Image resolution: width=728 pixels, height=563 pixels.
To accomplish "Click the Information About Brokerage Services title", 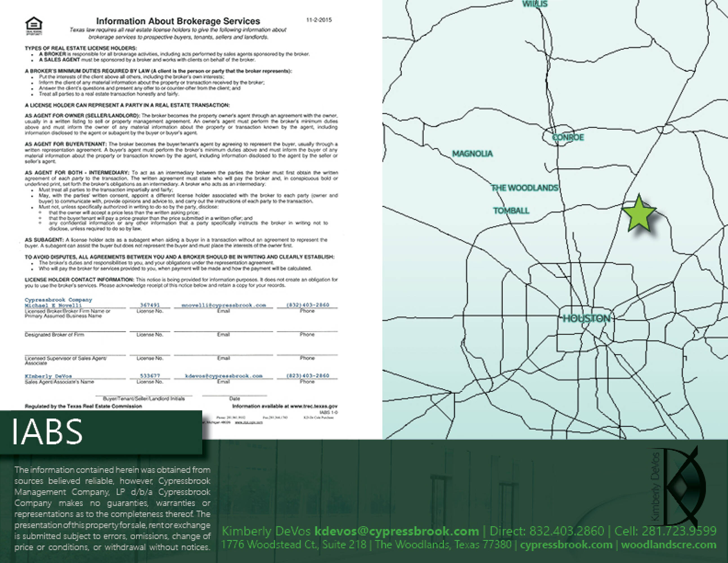I will click(x=178, y=21).
